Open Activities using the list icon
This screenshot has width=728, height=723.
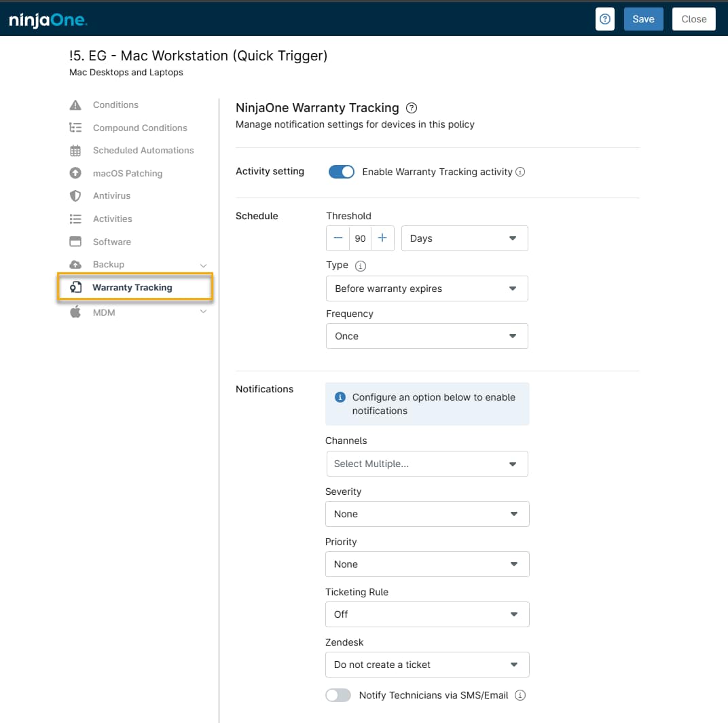[75, 219]
